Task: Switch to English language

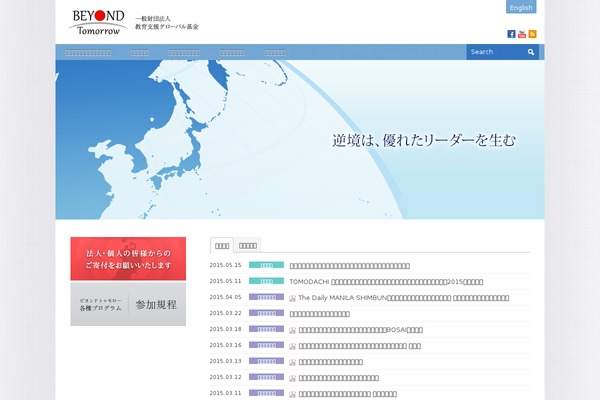Action: 521,7
